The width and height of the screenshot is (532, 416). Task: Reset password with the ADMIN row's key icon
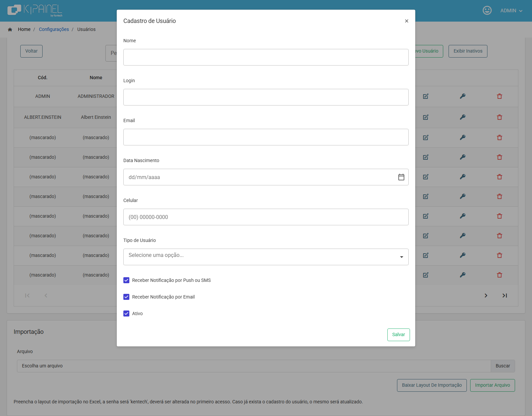463,97
